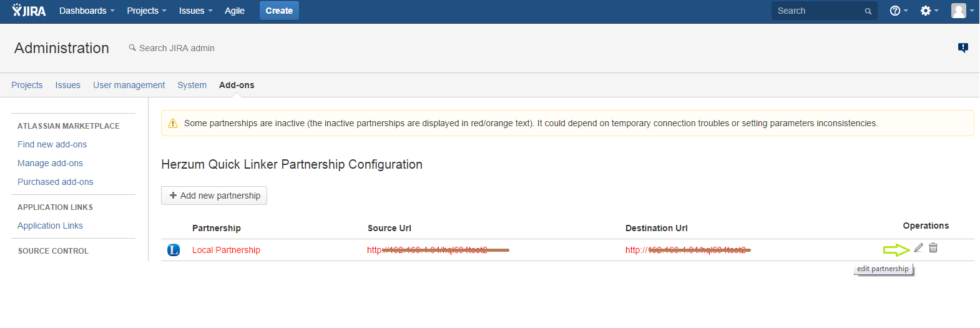Image resolution: width=980 pixels, height=328 pixels.
Task: Open the Application Links sidebar link
Action: point(50,226)
